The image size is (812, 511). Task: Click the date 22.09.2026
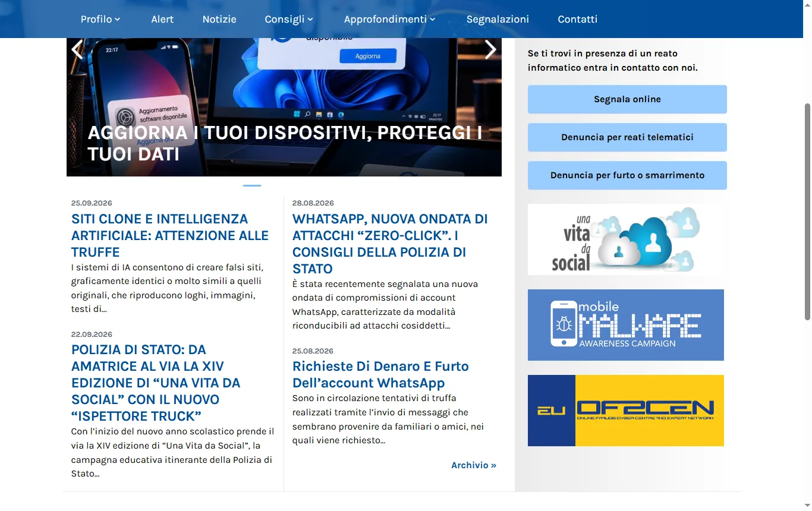pyautogui.click(x=92, y=335)
